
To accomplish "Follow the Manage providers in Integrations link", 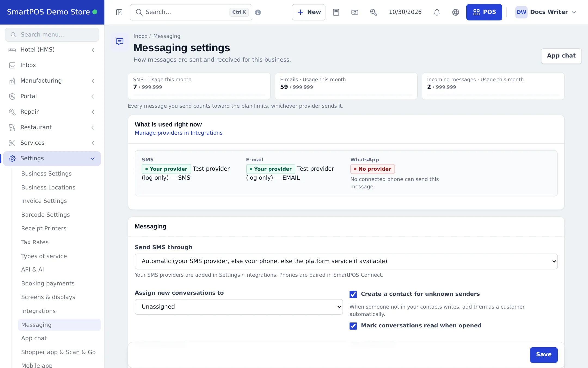I will coord(179,133).
